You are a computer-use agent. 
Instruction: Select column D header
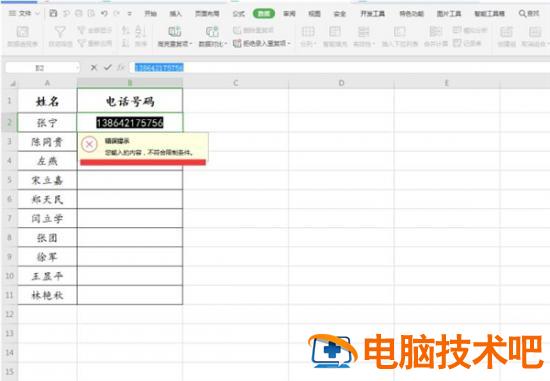(x=341, y=83)
